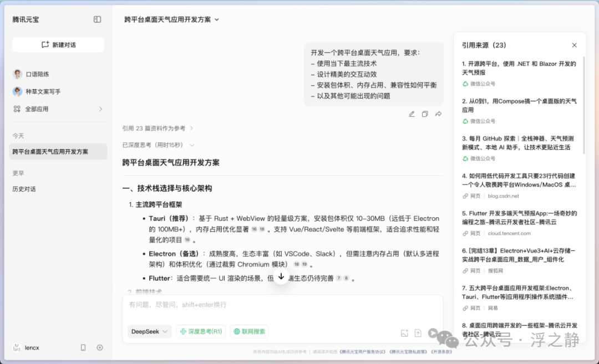599x364 pixels.
Task: Select the 跨平台桌面天气应用开发方案 conversation in sidebar
Action: click(x=58, y=151)
